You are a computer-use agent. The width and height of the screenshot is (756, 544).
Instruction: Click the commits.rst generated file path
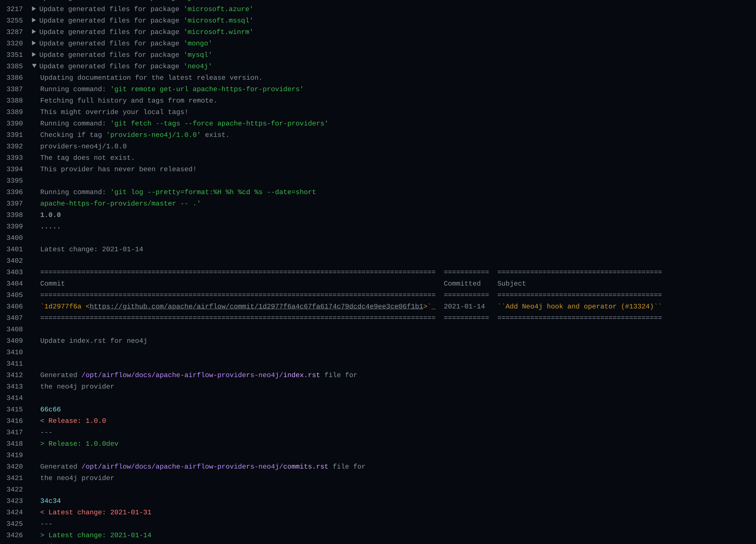click(x=205, y=466)
